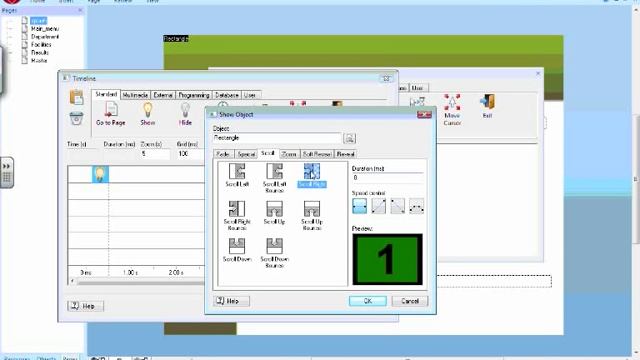Click the Move Cursor action in background window
640x360 pixels.
pos(452,110)
